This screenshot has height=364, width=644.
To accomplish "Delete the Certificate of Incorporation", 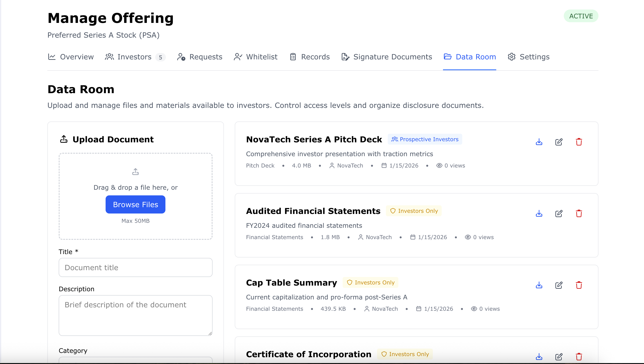I will click(x=579, y=357).
